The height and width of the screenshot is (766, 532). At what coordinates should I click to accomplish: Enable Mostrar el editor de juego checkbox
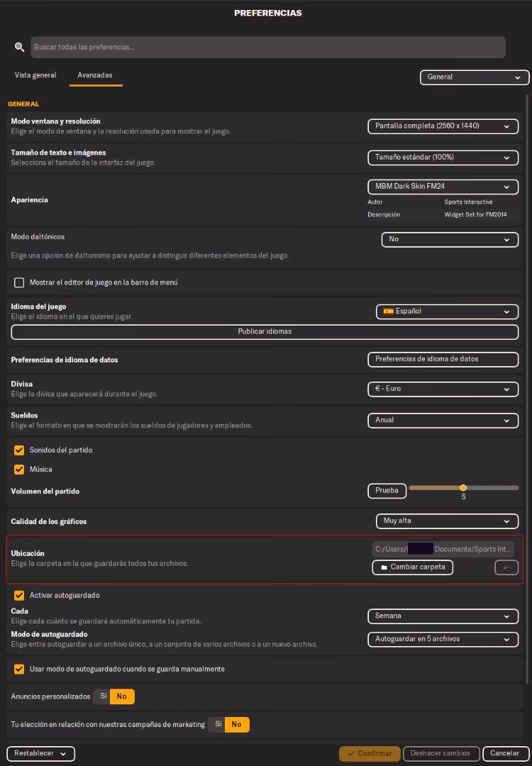tap(19, 282)
